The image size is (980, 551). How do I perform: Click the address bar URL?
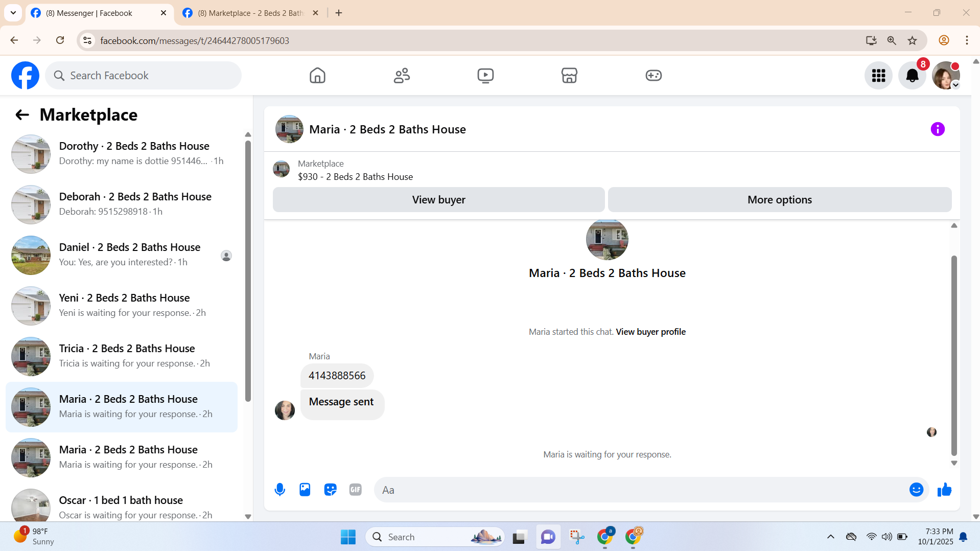pos(194,41)
